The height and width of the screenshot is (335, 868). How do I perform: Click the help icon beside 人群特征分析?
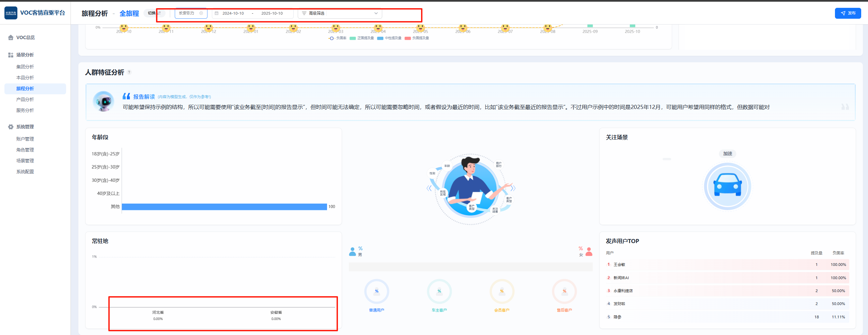pyautogui.click(x=129, y=72)
